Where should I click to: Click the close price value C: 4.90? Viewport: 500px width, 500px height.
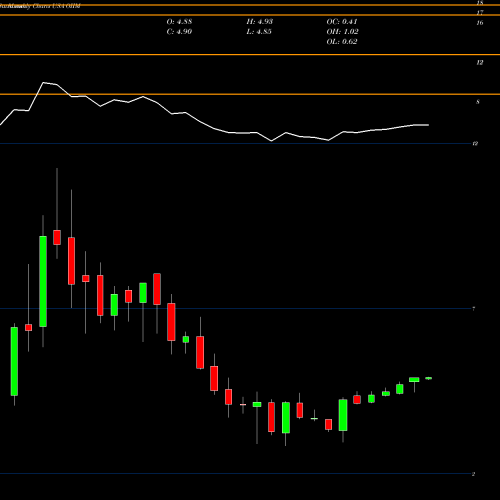pos(179,32)
